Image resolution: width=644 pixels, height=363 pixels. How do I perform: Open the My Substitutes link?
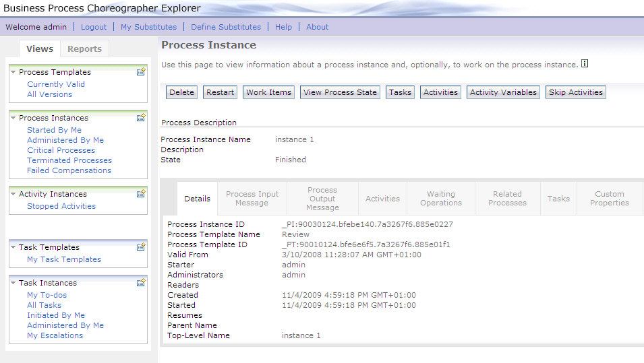pyautogui.click(x=148, y=27)
